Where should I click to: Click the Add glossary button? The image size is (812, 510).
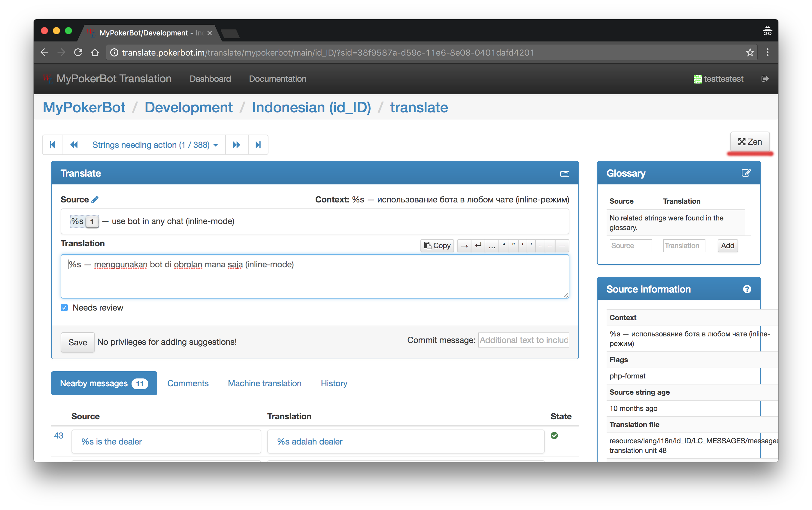[727, 246]
